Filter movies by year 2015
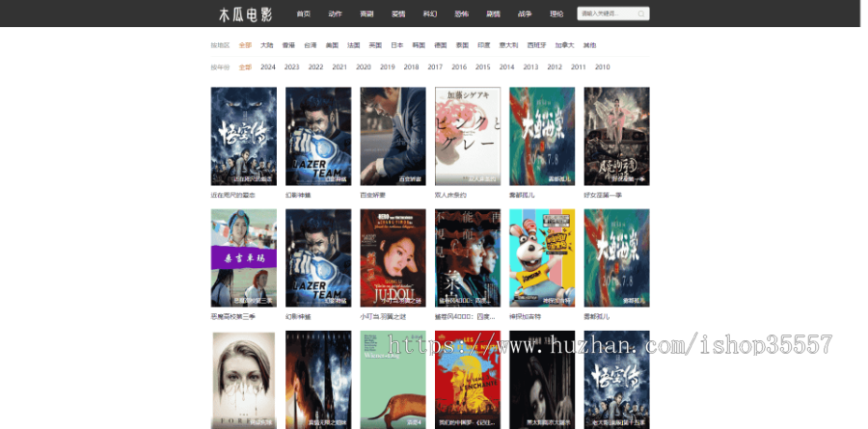Screen dimensions: 868x429 click(x=483, y=67)
